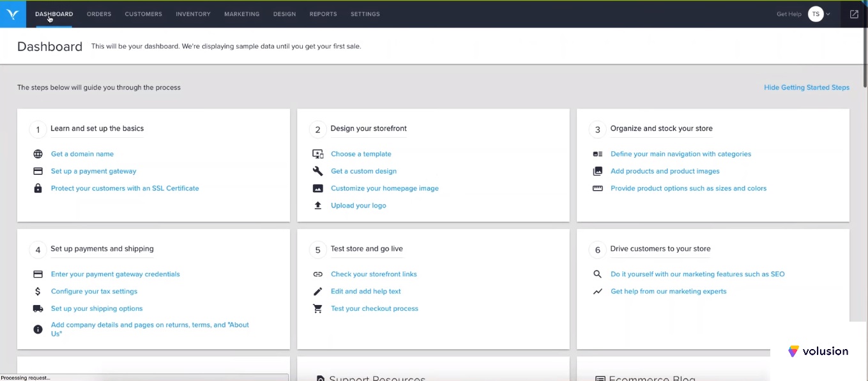This screenshot has width=868, height=381.
Task: Open the Orders menu
Action: [99, 14]
